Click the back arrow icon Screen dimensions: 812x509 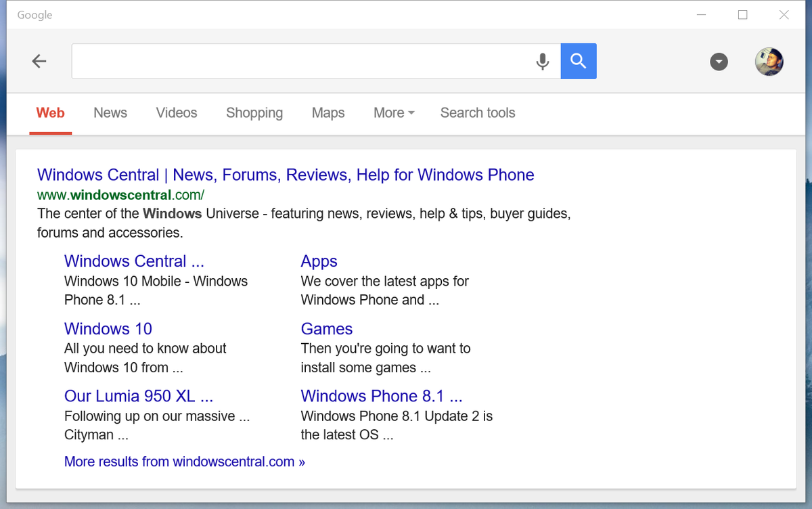39,61
